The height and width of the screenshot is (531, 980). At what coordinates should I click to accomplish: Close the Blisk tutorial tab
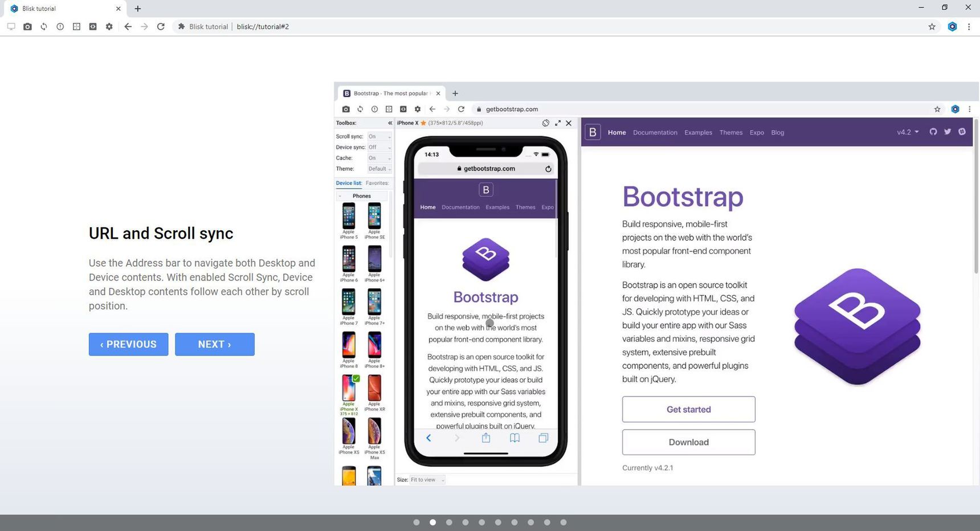point(119,9)
